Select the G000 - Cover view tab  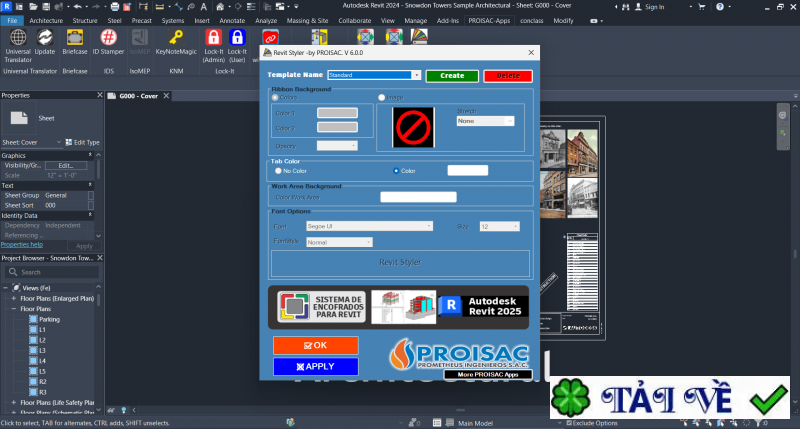click(x=138, y=96)
